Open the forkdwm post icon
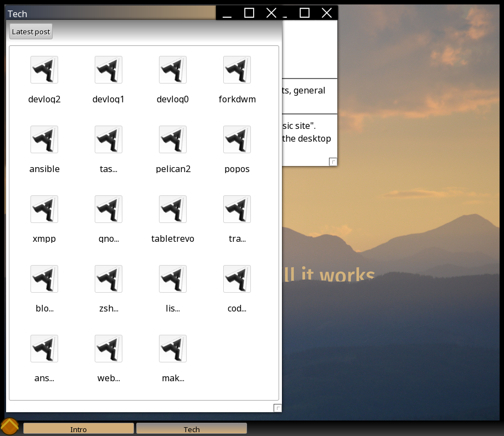 (x=237, y=70)
